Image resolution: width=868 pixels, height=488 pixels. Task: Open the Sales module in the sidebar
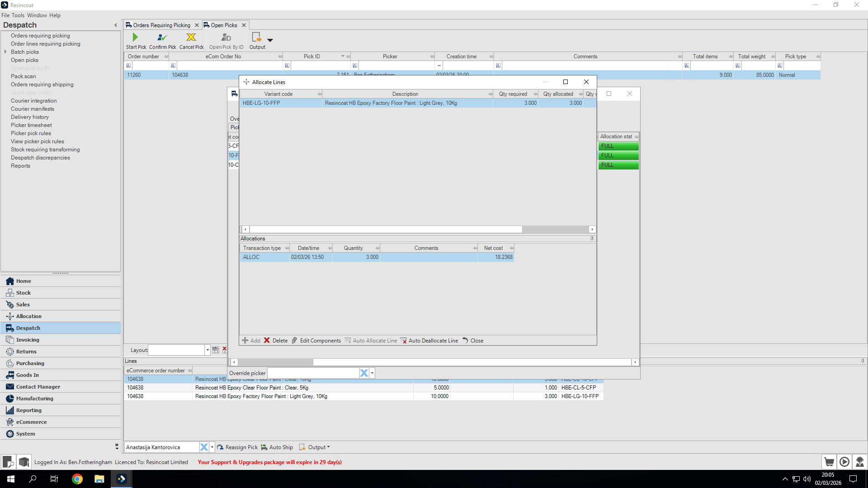61,305
